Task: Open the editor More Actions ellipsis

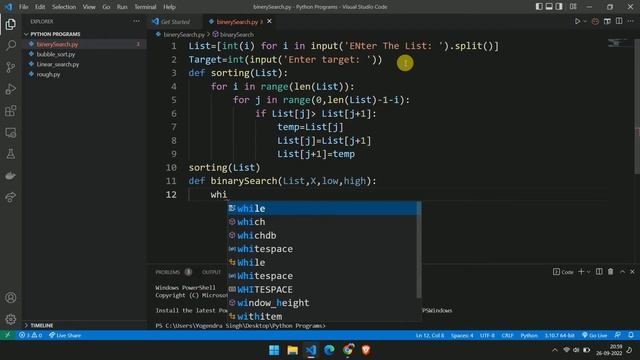Action: (631, 21)
